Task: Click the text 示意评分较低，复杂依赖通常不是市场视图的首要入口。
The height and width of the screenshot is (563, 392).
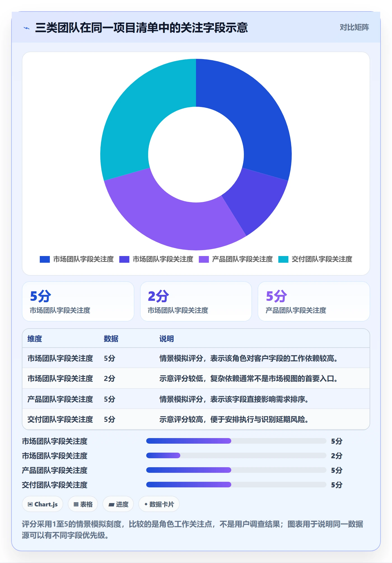Action: (249, 379)
